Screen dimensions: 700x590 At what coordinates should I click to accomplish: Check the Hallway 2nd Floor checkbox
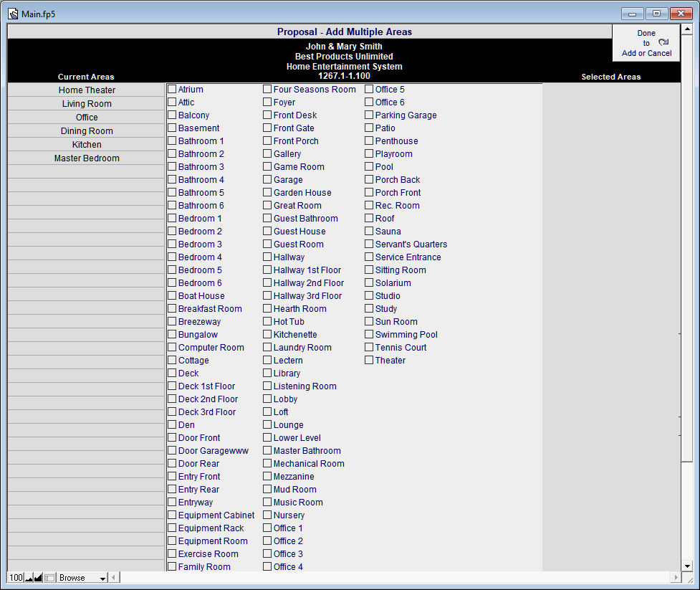tap(267, 282)
